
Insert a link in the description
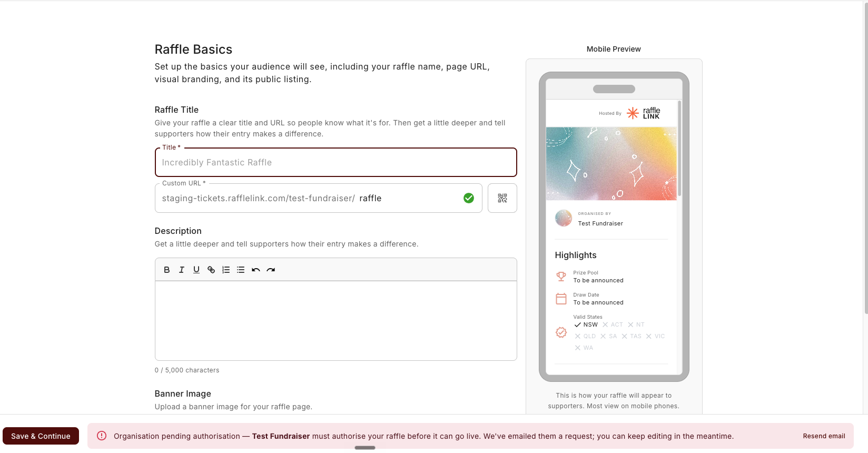pyautogui.click(x=211, y=270)
